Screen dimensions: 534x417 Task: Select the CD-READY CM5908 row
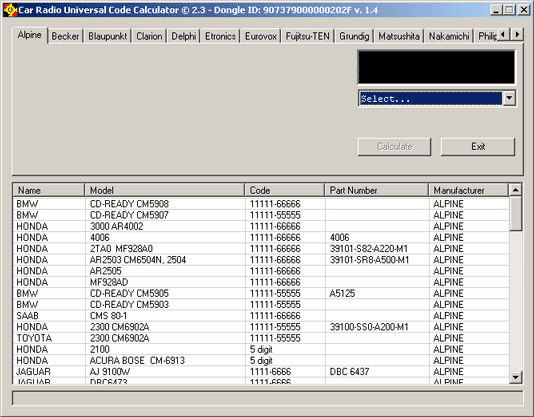(261, 204)
